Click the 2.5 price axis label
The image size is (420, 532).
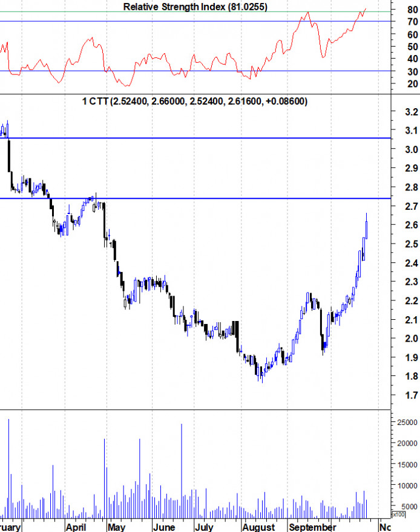coord(412,244)
